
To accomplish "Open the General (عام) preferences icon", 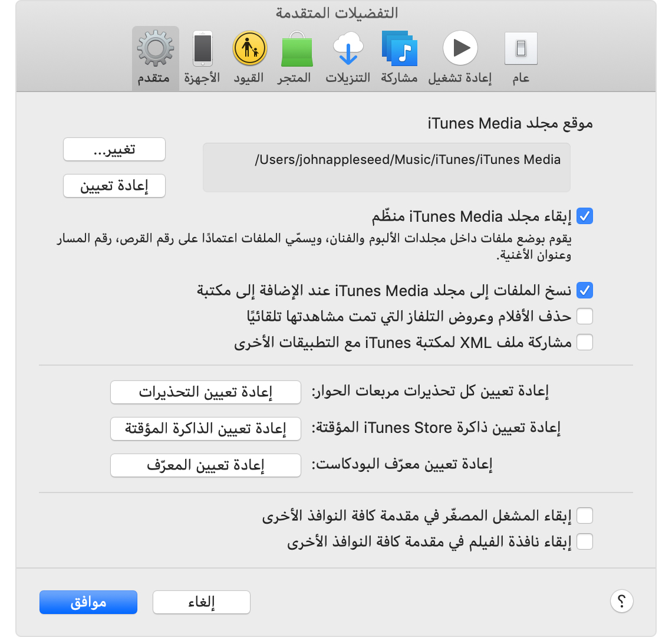I will click(x=521, y=50).
